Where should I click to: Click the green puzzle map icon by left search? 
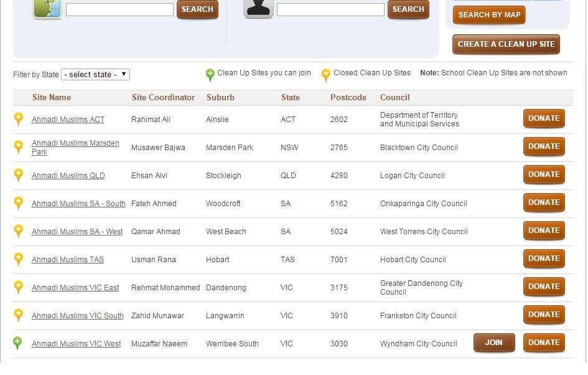coord(47,8)
